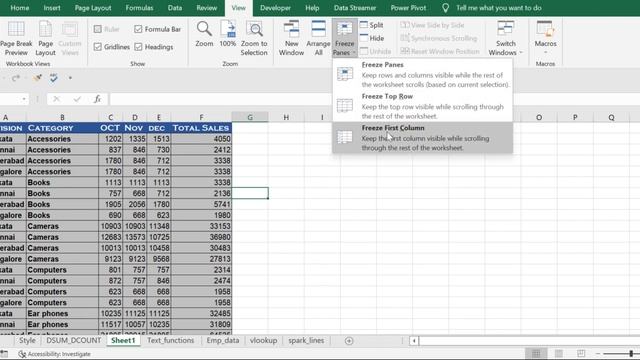The height and width of the screenshot is (360, 640).
Task: Click the lightbulb Tell me icon
Action: coord(445,8)
